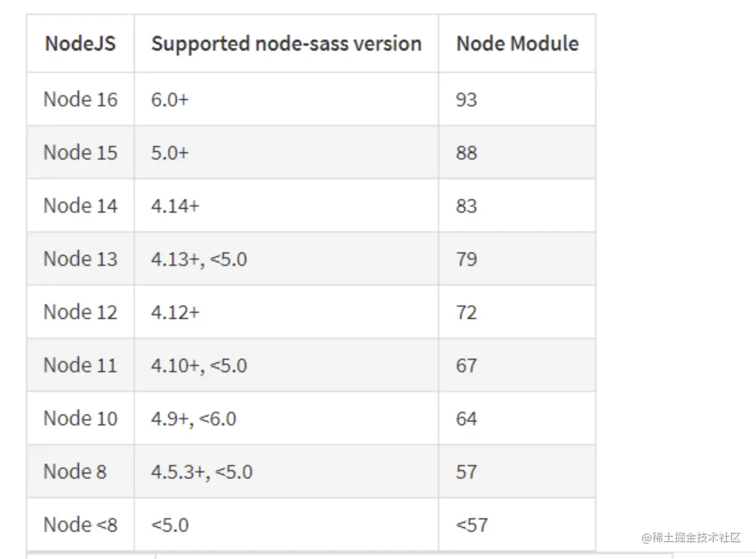This screenshot has height=559, width=756.
Task: Click the Node 12 cell
Action: click(x=80, y=312)
